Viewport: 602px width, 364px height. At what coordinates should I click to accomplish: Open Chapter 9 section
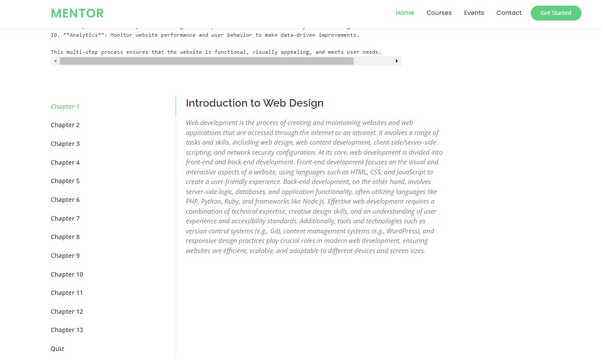(65, 256)
